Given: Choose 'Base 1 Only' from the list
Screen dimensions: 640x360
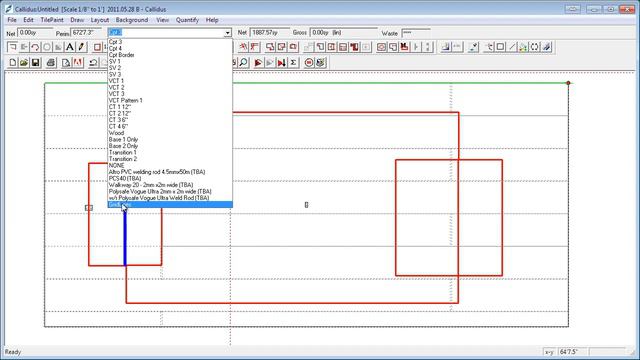Looking at the screenshot, I should point(170,140).
